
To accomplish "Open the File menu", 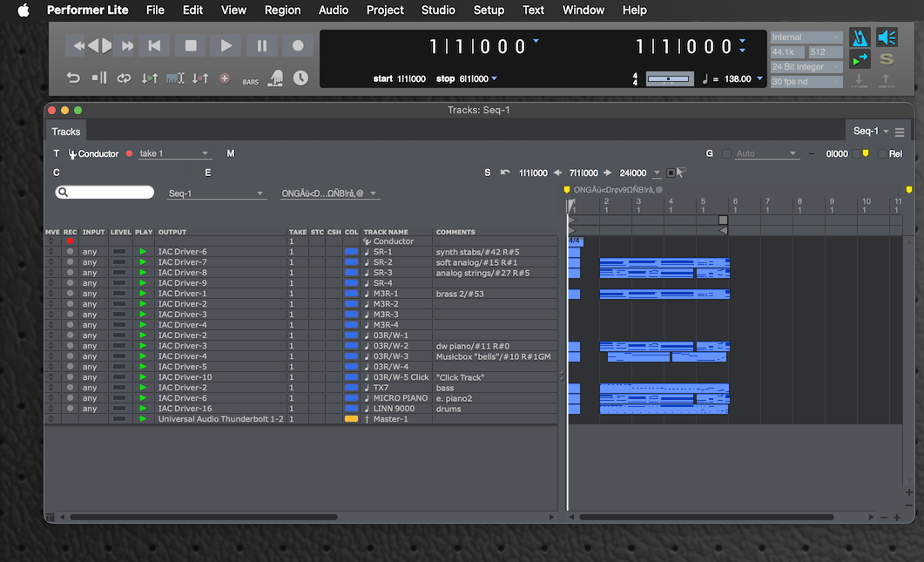I will click(155, 10).
